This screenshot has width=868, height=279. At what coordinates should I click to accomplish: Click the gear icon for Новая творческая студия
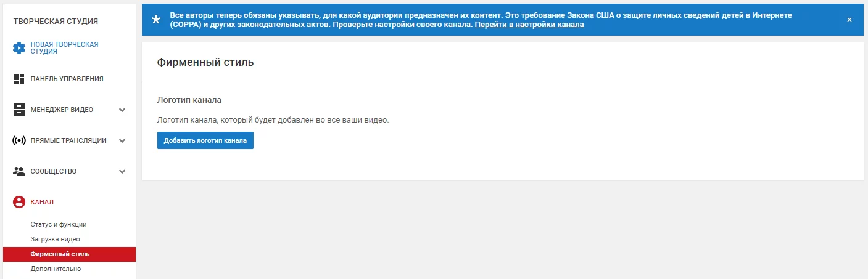19,48
